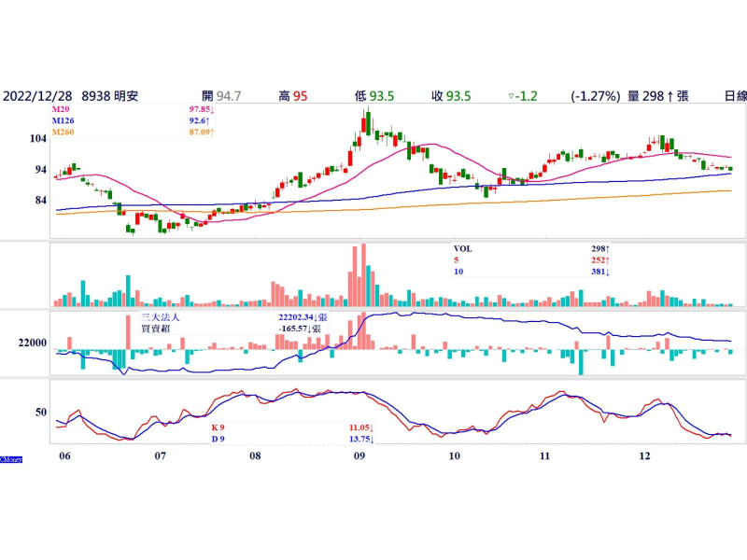Click the VOL legend label
The image size is (747, 560).
(462, 249)
